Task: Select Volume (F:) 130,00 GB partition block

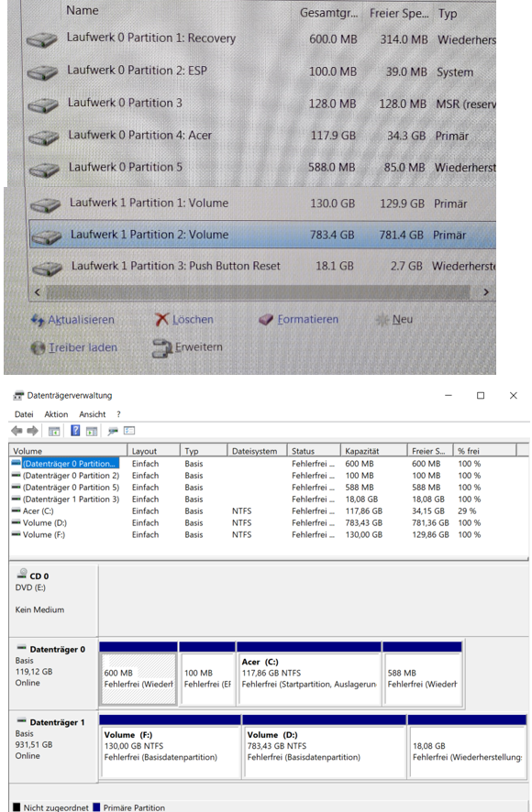Action: pyautogui.click(x=170, y=746)
